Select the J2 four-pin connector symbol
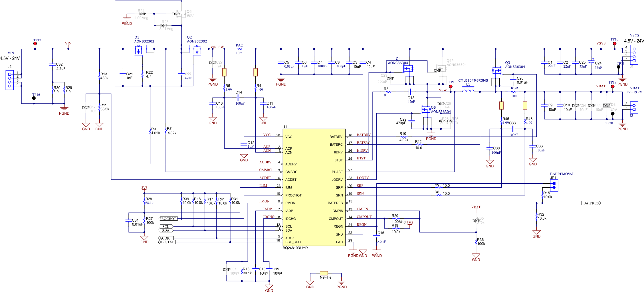This screenshot has height=292, width=644. tap(10, 80)
